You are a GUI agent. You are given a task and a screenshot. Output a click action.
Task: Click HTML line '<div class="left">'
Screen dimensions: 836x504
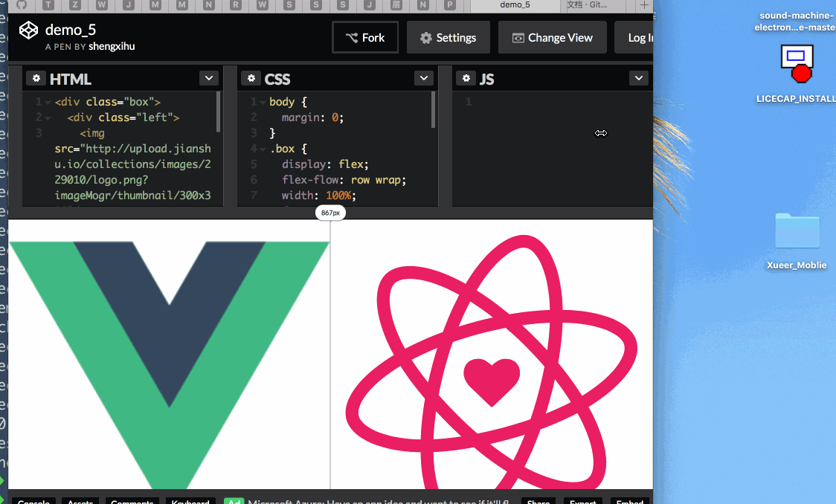pos(123,117)
